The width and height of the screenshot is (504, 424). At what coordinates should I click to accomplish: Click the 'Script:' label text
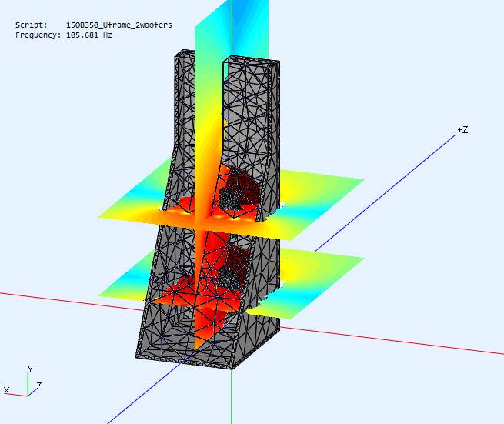point(32,25)
